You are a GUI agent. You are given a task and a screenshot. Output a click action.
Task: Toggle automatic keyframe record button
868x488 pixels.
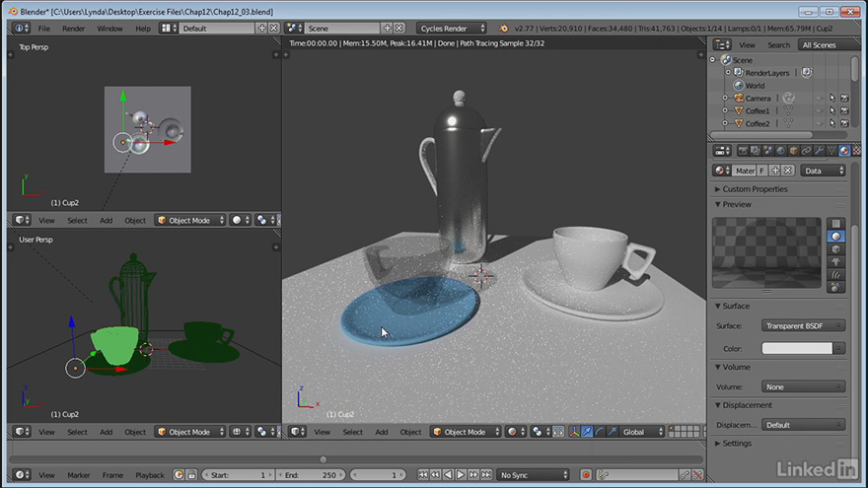pyautogui.click(x=586, y=475)
